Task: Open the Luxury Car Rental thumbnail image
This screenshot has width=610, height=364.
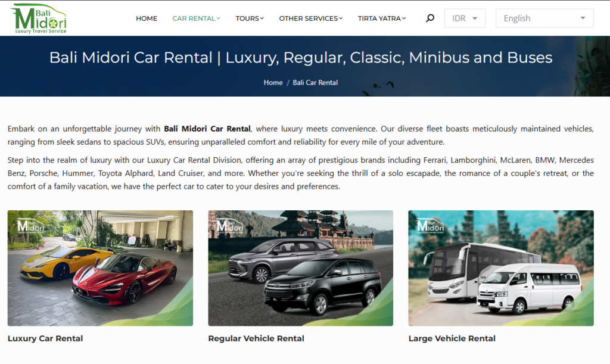Action: (x=100, y=268)
